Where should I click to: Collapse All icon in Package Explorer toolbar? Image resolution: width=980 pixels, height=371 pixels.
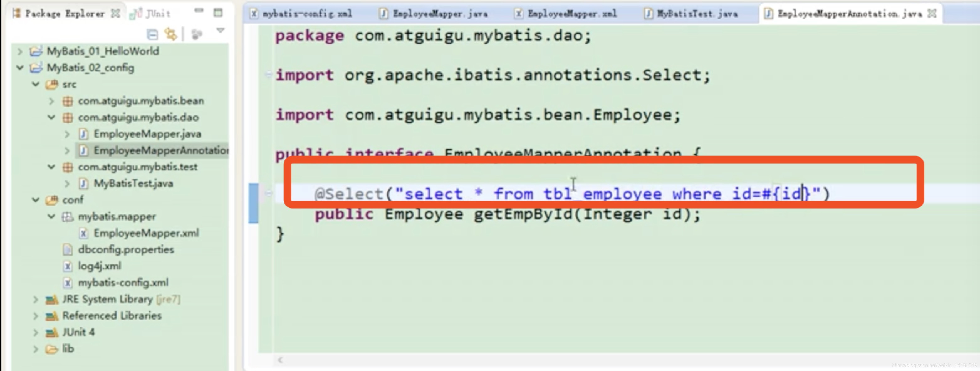tap(152, 35)
